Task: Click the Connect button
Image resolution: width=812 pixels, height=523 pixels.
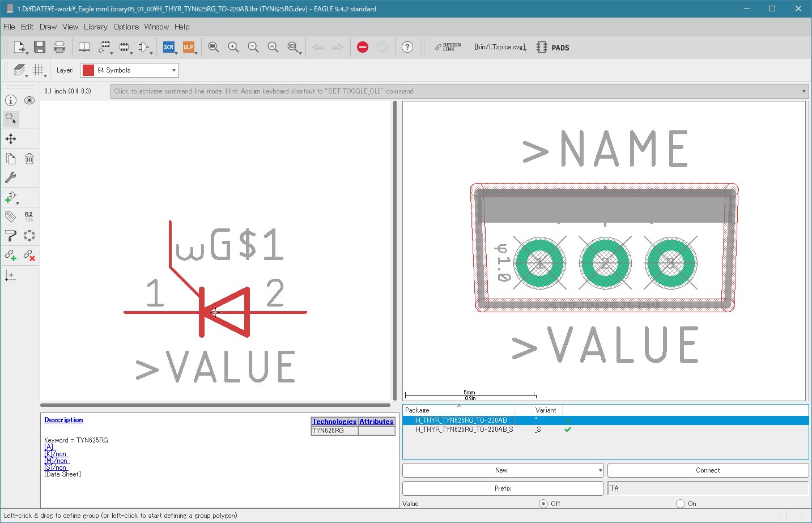Action: pos(708,470)
